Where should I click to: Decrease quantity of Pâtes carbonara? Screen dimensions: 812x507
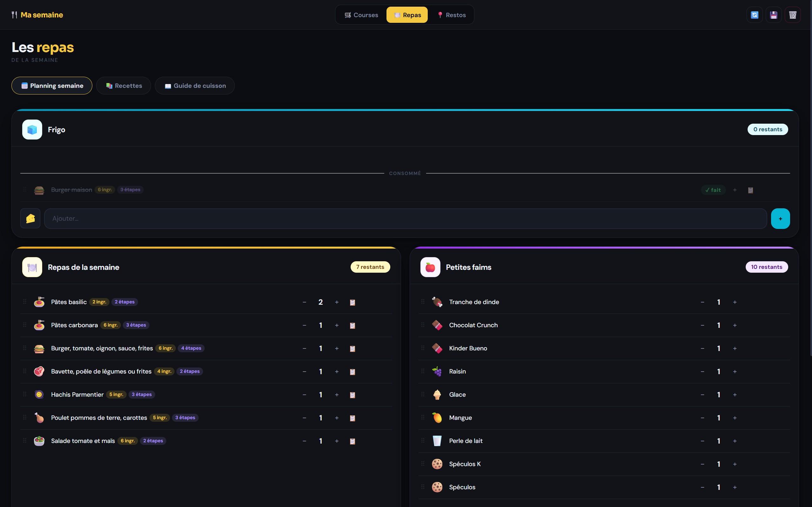tap(304, 326)
